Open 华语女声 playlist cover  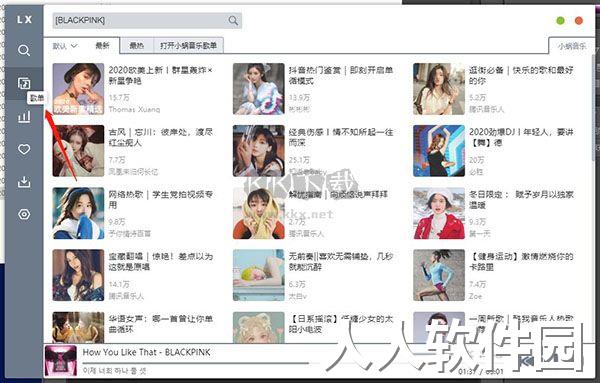coord(78,328)
